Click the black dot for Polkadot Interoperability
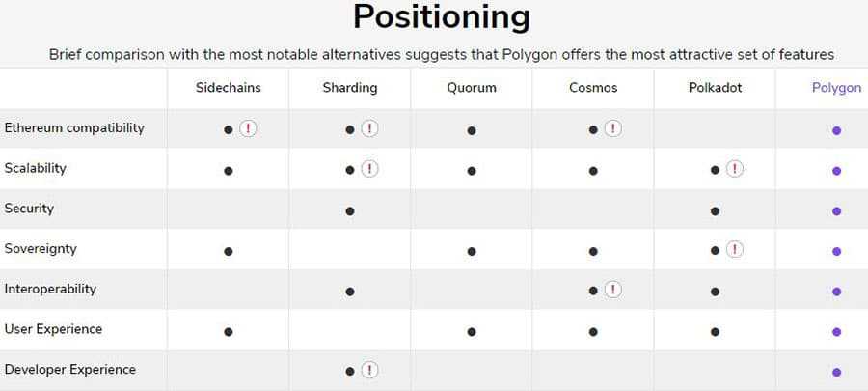This screenshot has width=868, height=391. [715, 291]
